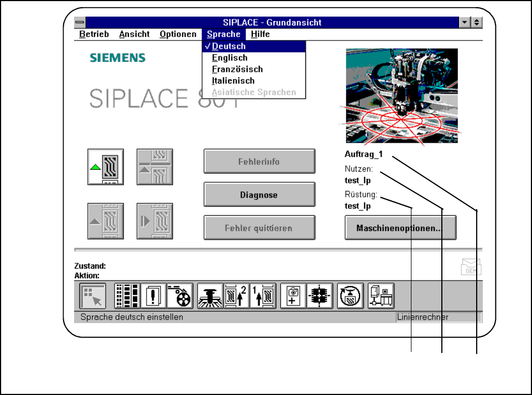Click the green arrow board start button
The image size is (532, 395).
pos(106,167)
